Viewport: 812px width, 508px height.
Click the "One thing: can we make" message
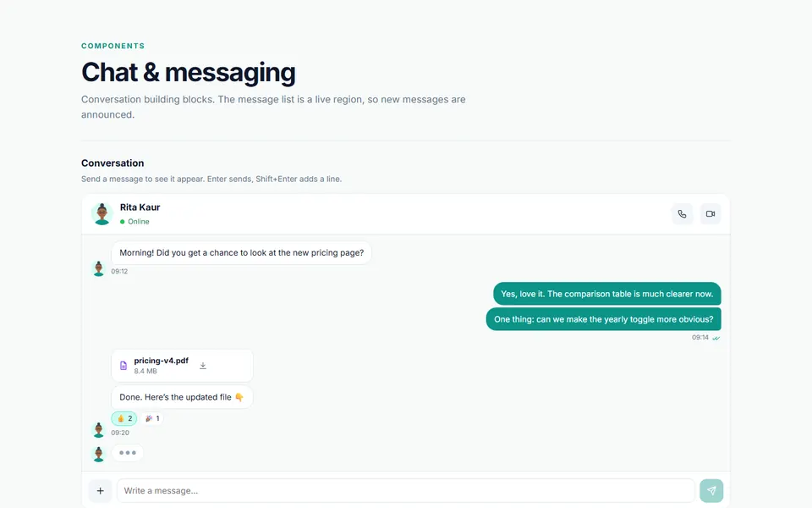click(603, 319)
